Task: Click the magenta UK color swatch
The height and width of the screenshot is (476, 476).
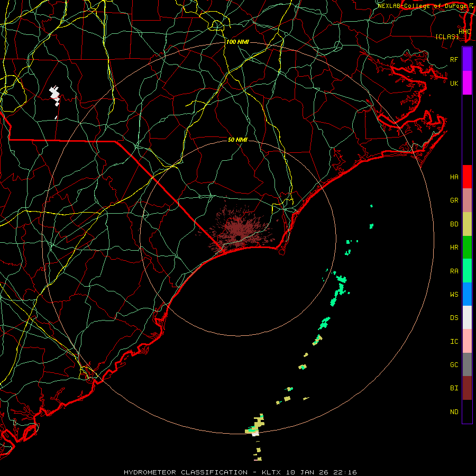Action: [467, 83]
